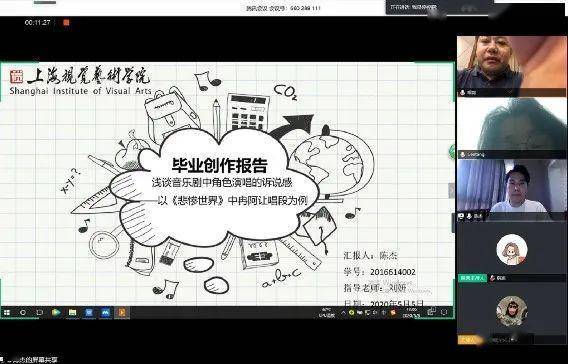Image resolution: width=568 pixels, height=364 pixels.
Task: Click the microphone icon on the second participant tile
Action: pyautogui.click(x=462, y=155)
